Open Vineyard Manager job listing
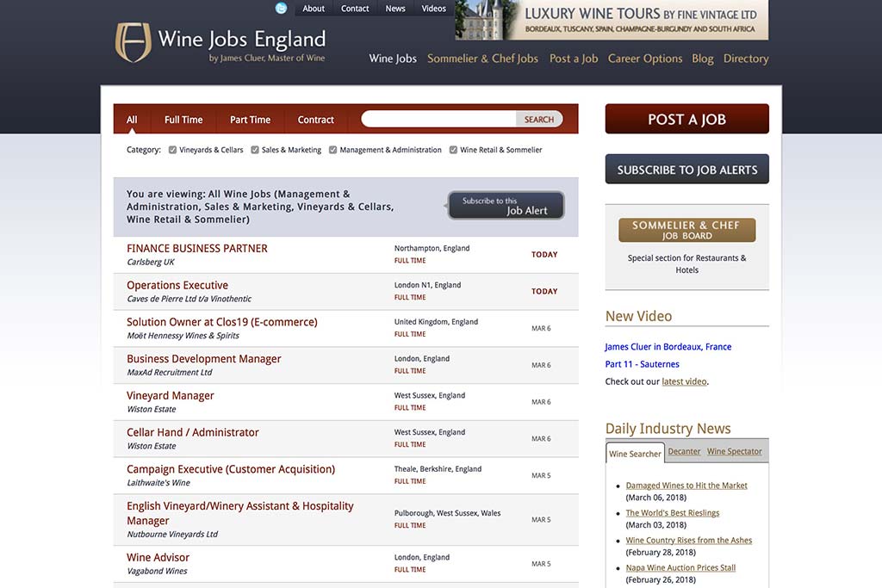Screen dimensions: 882x588 [x=170, y=396]
